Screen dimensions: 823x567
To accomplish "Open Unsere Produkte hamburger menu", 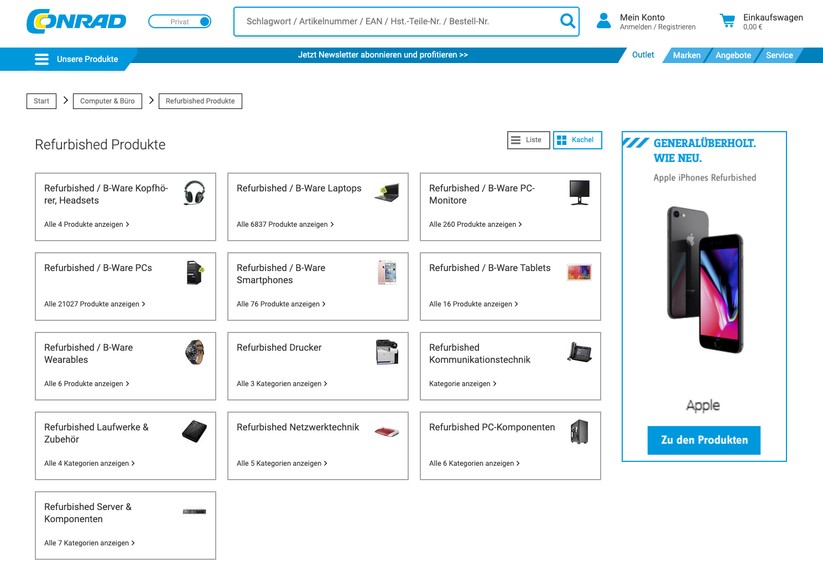I will point(41,59).
